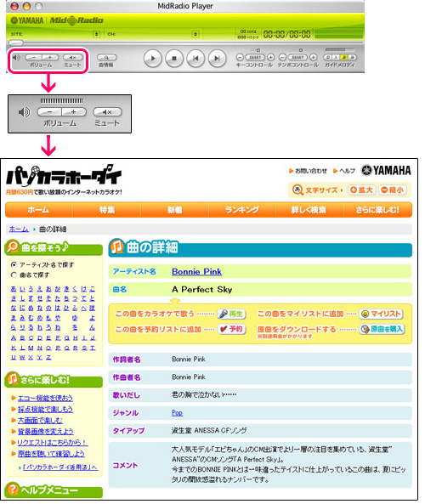Click the パソカラホーダイ site logo
The height and width of the screenshot is (504, 425).
point(64,176)
